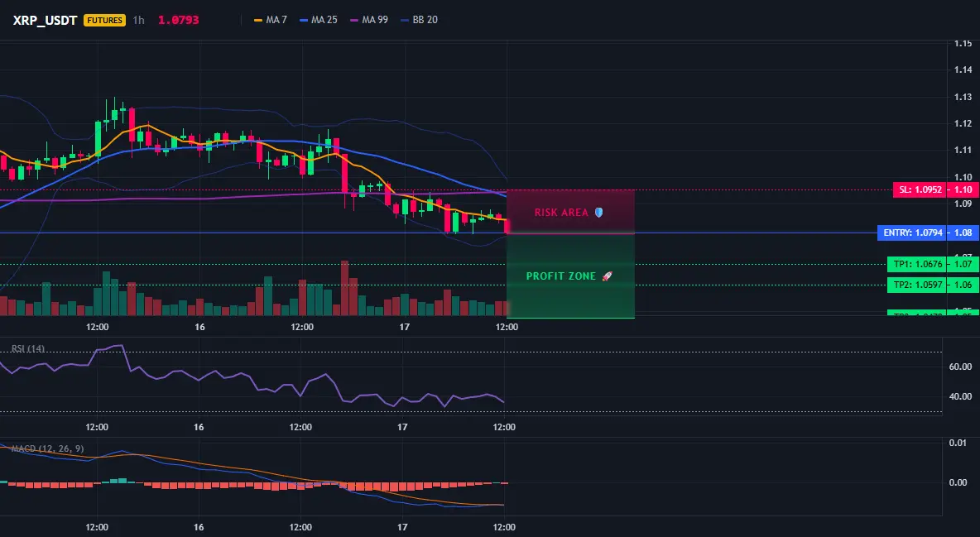
Task: Click the 16 date label under the price chart
Action: [x=199, y=327]
